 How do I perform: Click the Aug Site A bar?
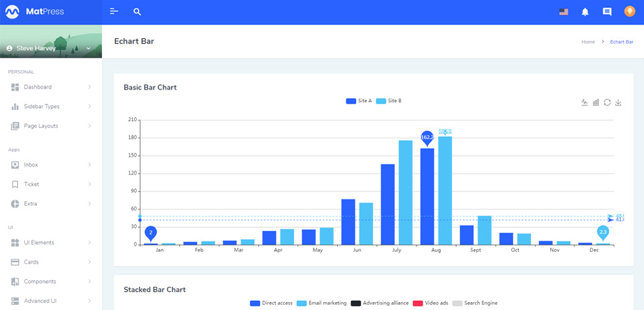pyautogui.click(x=427, y=197)
